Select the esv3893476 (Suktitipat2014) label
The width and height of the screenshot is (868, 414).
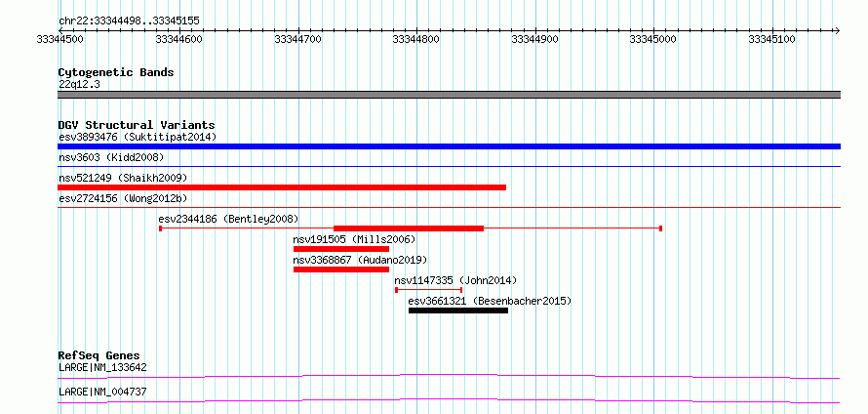pyautogui.click(x=138, y=137)
